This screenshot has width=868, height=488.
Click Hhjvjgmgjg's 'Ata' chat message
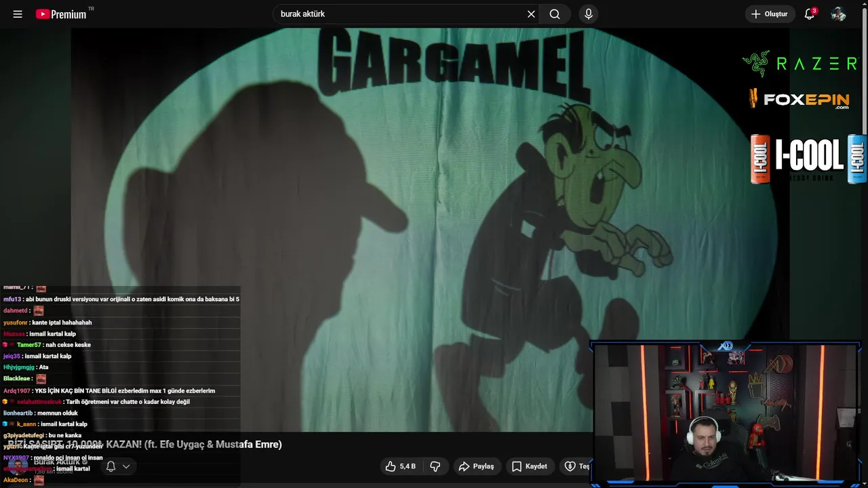click(26, 367)
